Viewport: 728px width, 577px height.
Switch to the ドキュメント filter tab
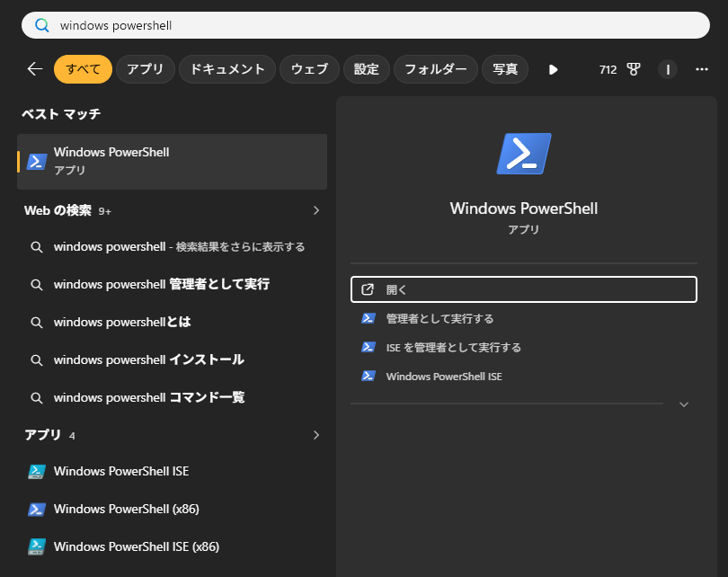(227, 69)
